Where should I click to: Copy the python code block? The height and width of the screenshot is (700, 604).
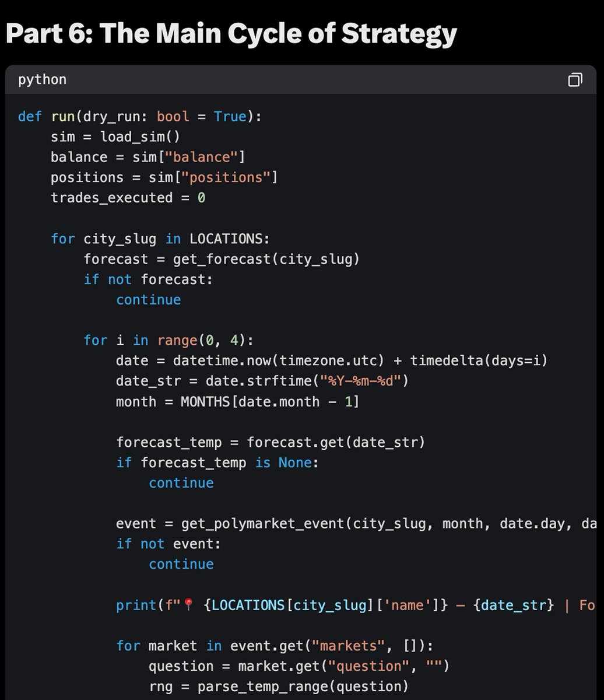pos(575,80)
